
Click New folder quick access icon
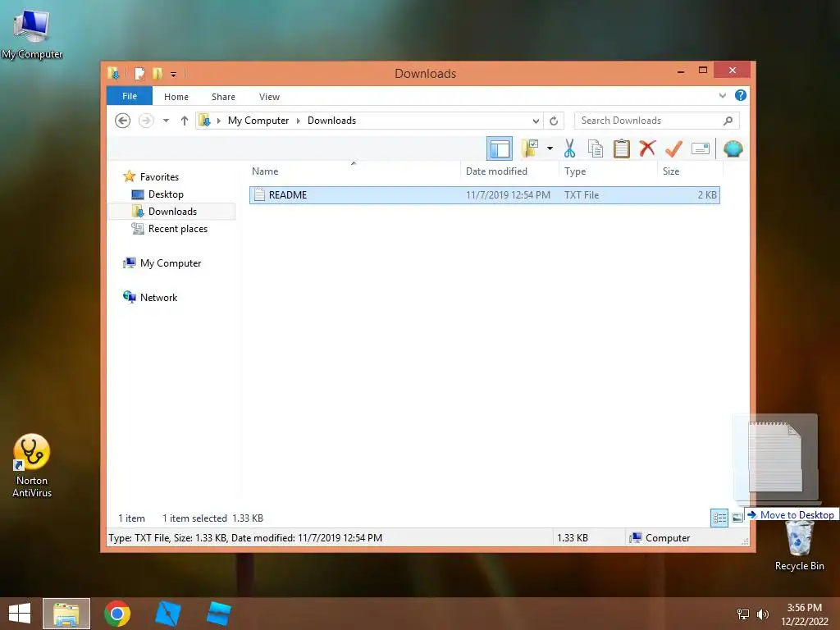pyautogui.click(x=157, y=73)
